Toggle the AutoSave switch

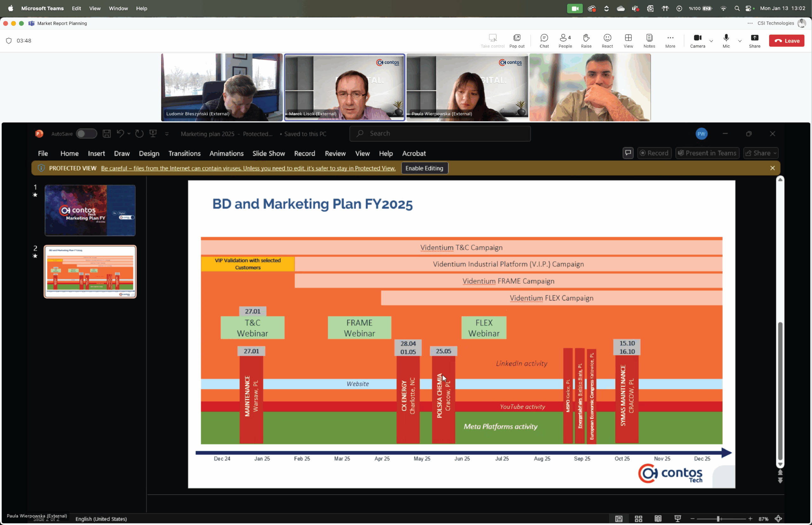point(86,134)
